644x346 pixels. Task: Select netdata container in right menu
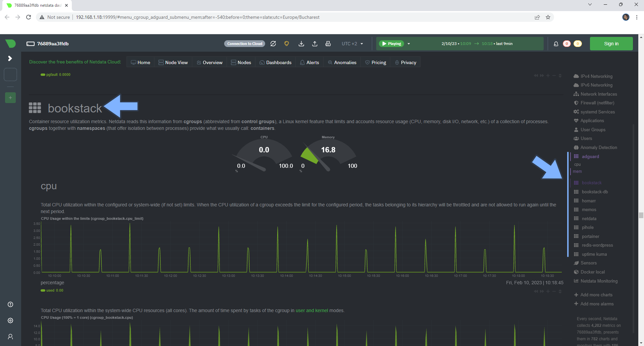click(x=585, y=218)
